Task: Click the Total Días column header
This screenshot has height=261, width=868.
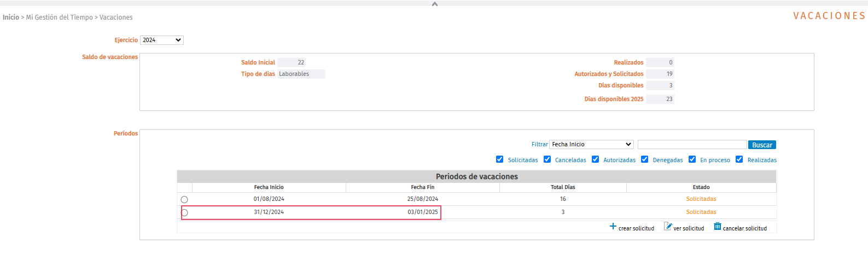Action: 562,187
